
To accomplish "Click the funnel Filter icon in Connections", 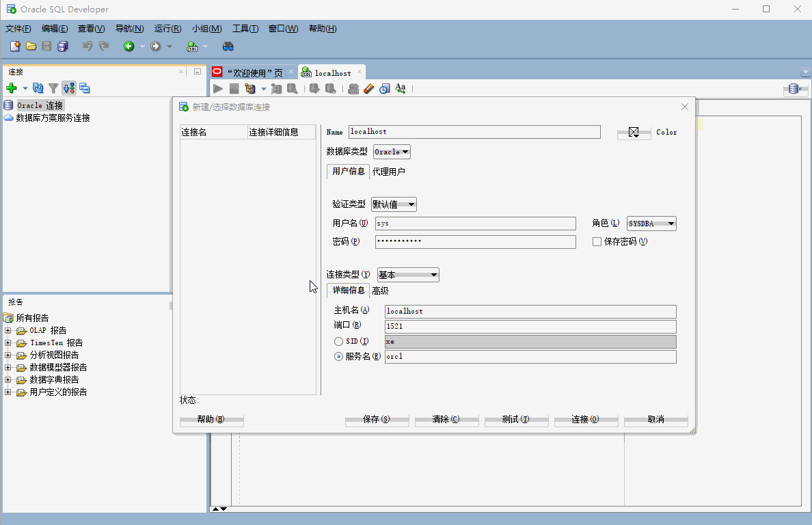I will (x=53, y=88).
